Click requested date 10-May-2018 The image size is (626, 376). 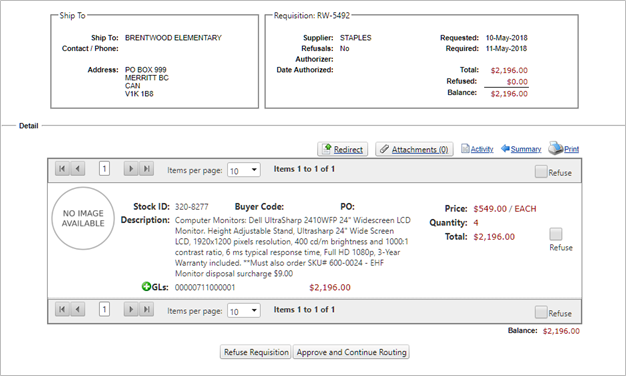click(x=506, y=38)
